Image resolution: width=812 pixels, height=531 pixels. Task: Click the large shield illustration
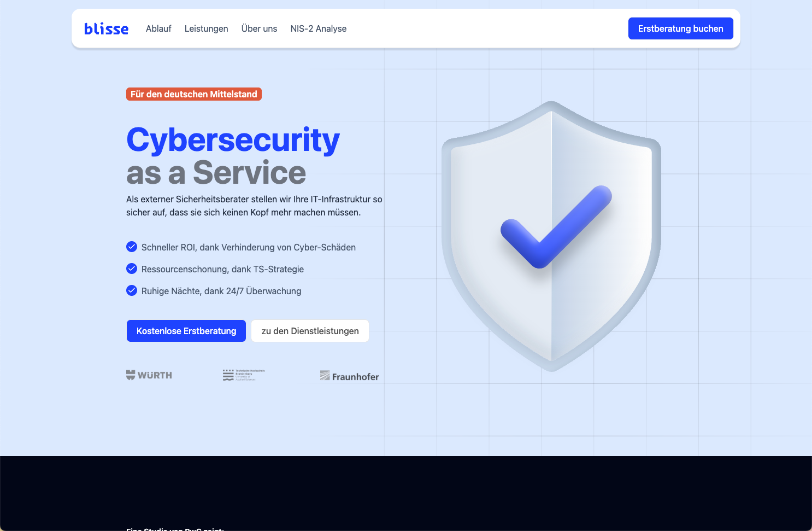point(551,236)
